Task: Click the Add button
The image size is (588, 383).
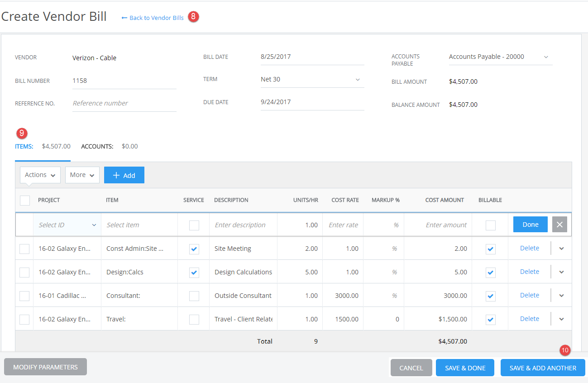Action: [x=124, y=175]
